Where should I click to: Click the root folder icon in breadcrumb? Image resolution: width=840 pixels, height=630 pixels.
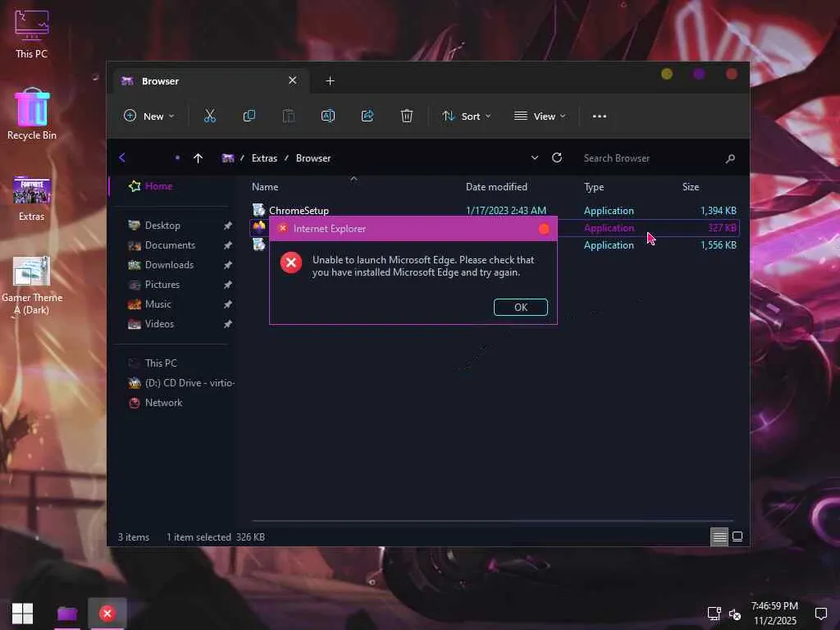[228, 158]
